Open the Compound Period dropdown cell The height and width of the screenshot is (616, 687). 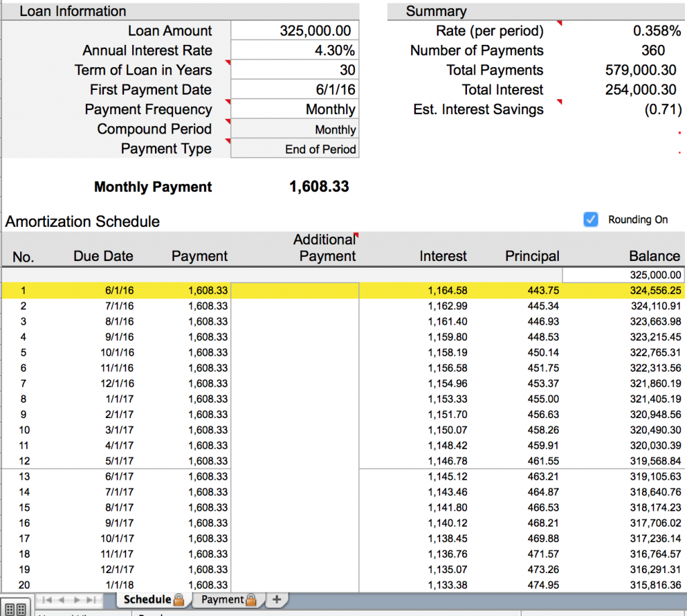point(295,130)
